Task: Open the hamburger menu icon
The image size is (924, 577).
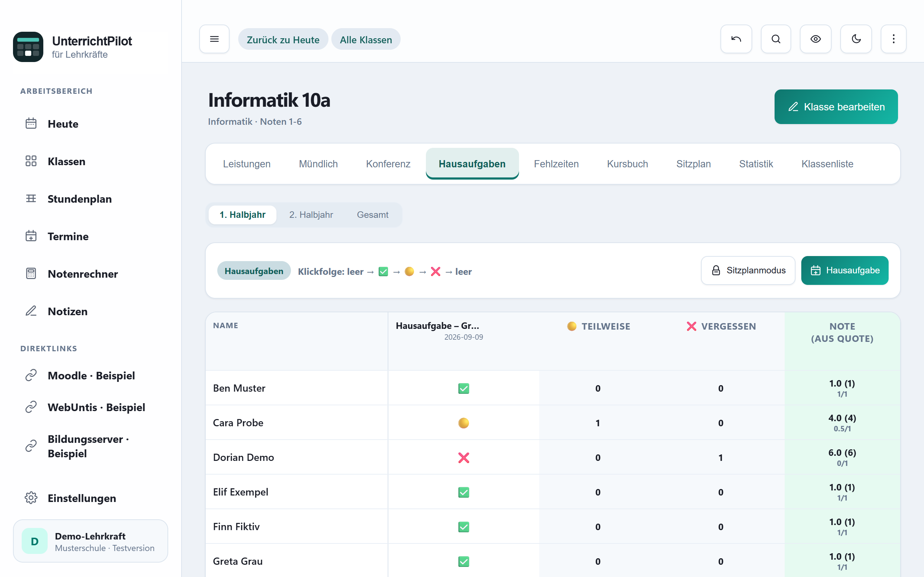Action: point(214,39)
